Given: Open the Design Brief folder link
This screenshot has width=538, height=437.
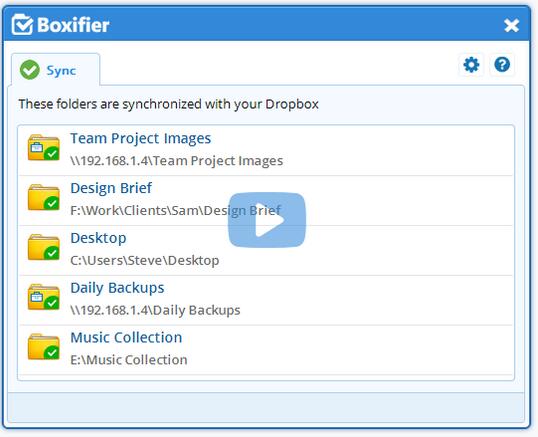Looking at the screenshot, I should (111, 188).
